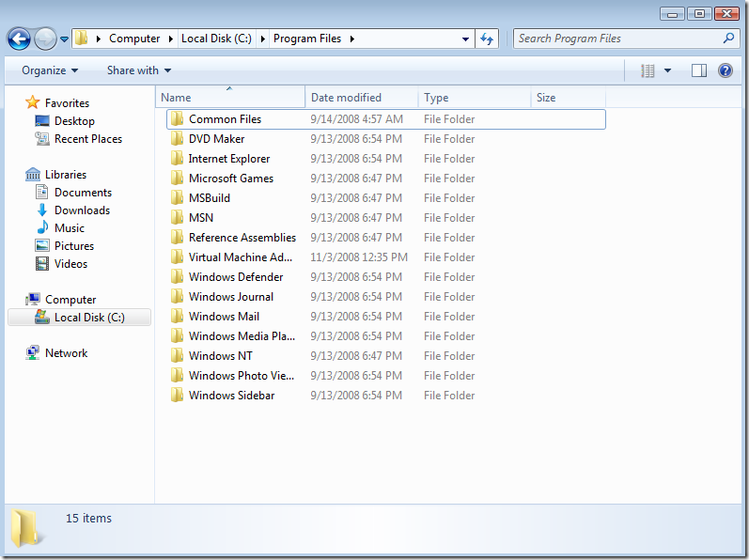Open the address bar history dropdown
This screenshot has width=749, height=560.
tap(465, 39)
